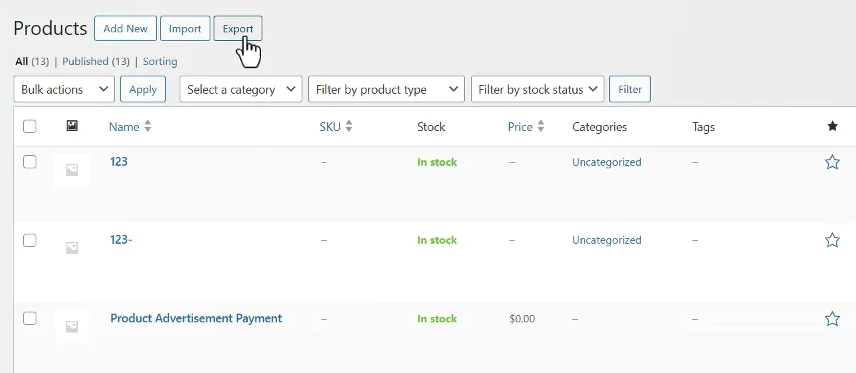The image size is (856, 373).
Task: Click the Categories column header
Action: click(599, 127)
